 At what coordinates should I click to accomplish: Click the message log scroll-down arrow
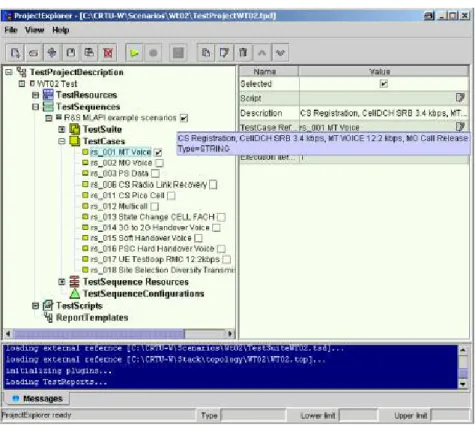tap(463, 384)
